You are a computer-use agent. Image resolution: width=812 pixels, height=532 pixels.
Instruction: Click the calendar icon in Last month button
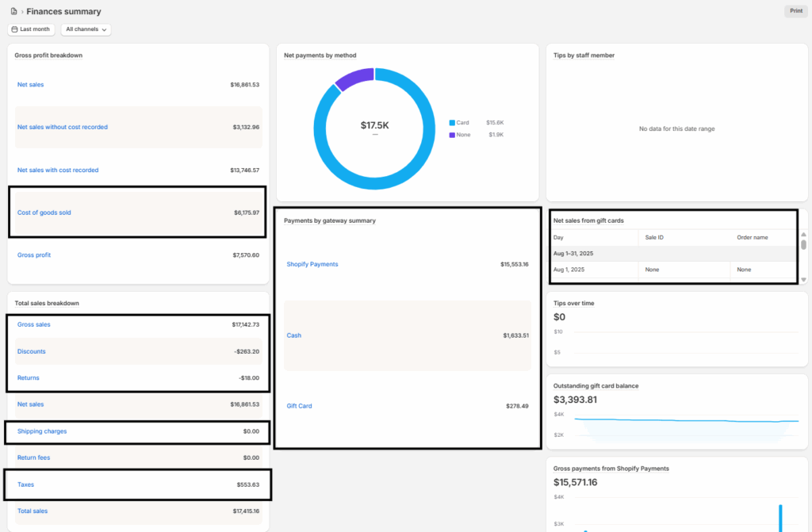coord(14,29)
